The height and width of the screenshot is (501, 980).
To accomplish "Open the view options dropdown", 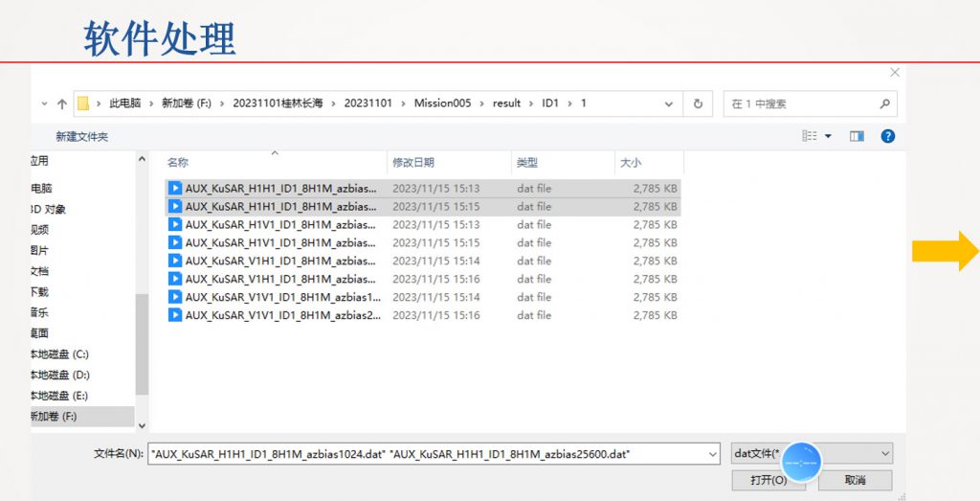I will (x=828, y=137).
